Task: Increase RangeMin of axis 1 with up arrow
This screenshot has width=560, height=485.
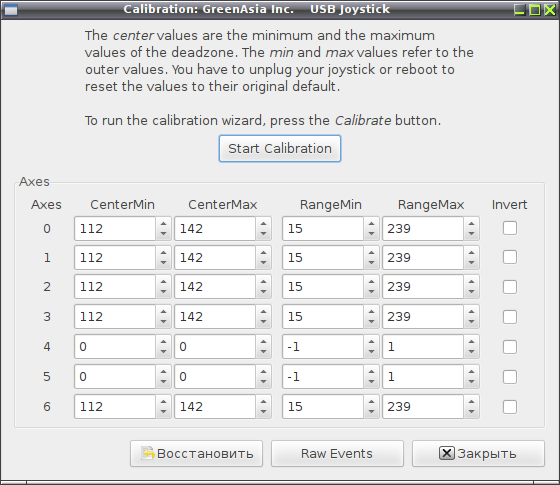Action: [x=371, y=252]
